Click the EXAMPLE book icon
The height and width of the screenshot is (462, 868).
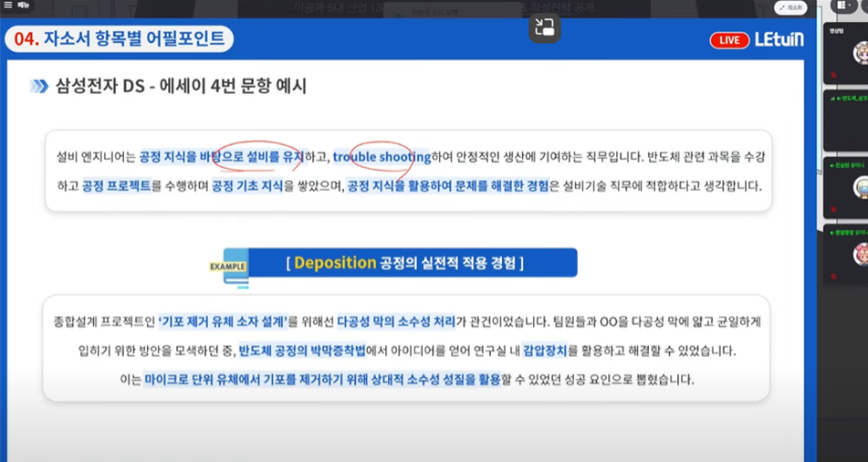click(x=229, y=268)
